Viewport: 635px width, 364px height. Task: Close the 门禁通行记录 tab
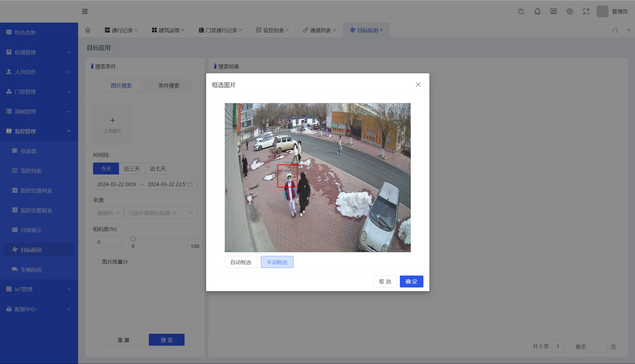(x=240, y=30)
